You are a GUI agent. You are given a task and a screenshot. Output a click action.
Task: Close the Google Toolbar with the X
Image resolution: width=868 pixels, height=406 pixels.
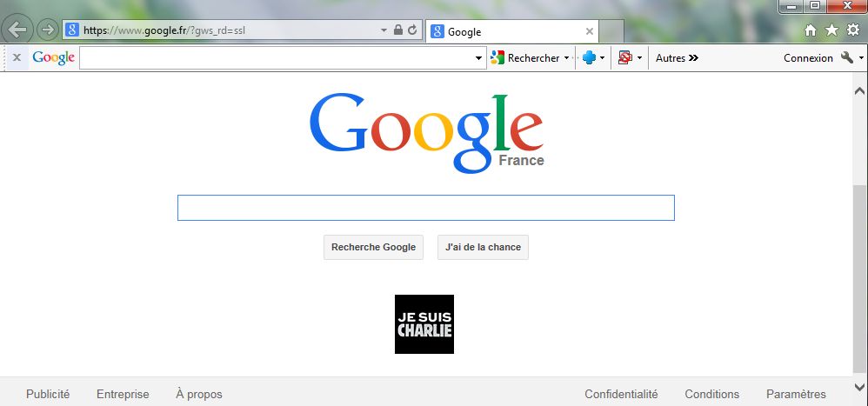[x=17, y=57]
